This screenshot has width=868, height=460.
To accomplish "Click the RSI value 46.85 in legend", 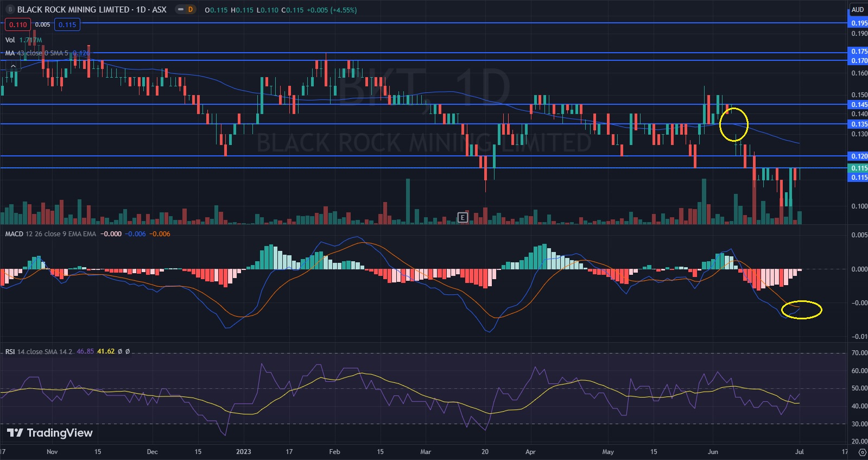I will click(85, 352).
